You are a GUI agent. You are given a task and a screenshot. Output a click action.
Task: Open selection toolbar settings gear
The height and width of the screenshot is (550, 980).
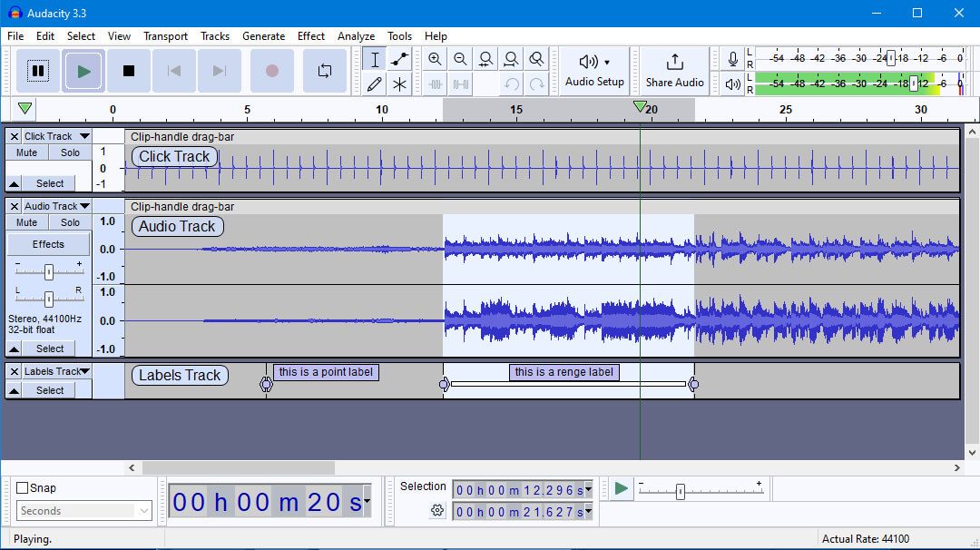coord(436,511)
